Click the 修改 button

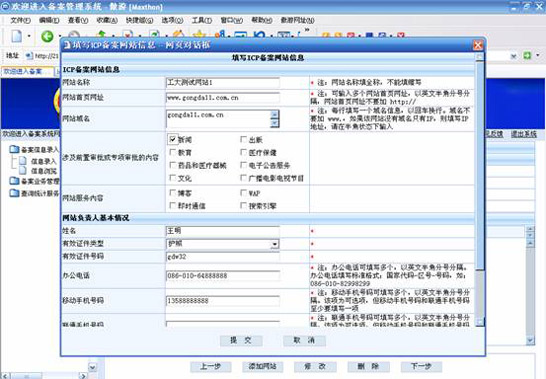(315, 366)
